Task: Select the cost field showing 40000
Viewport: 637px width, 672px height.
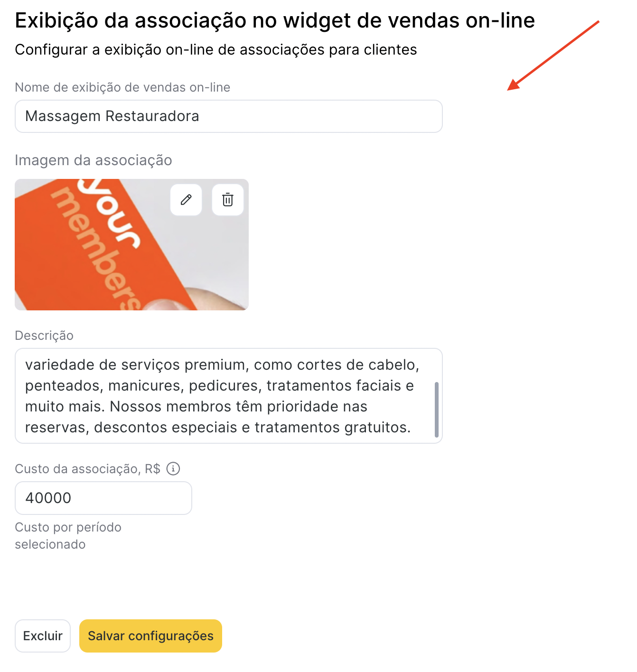Action: (103, 498)
